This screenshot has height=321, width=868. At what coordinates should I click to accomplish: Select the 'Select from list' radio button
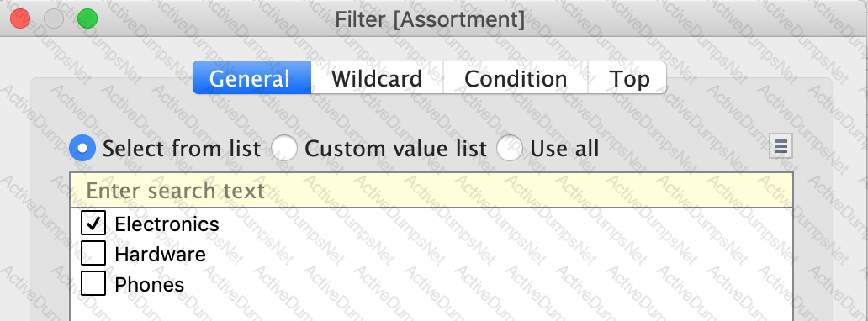pos(82,149)
